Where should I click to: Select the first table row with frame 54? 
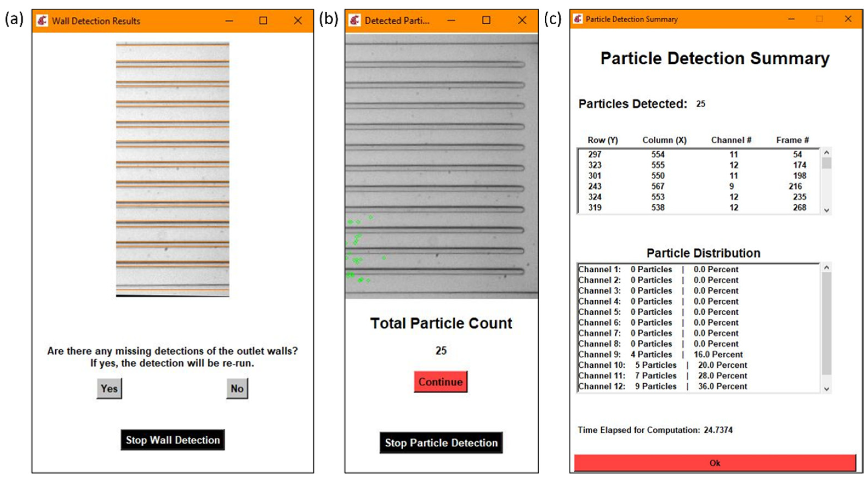pyautogui.click(x=698, y=154)
